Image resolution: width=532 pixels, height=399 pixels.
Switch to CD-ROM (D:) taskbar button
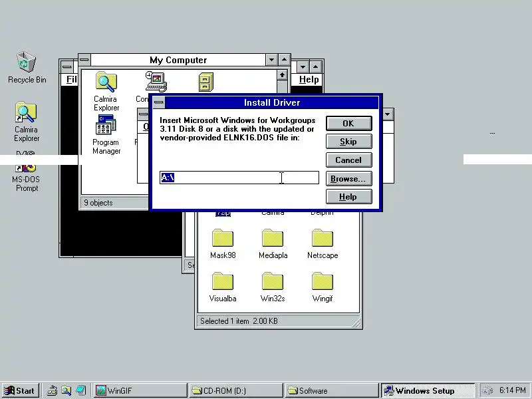(236, 390)
